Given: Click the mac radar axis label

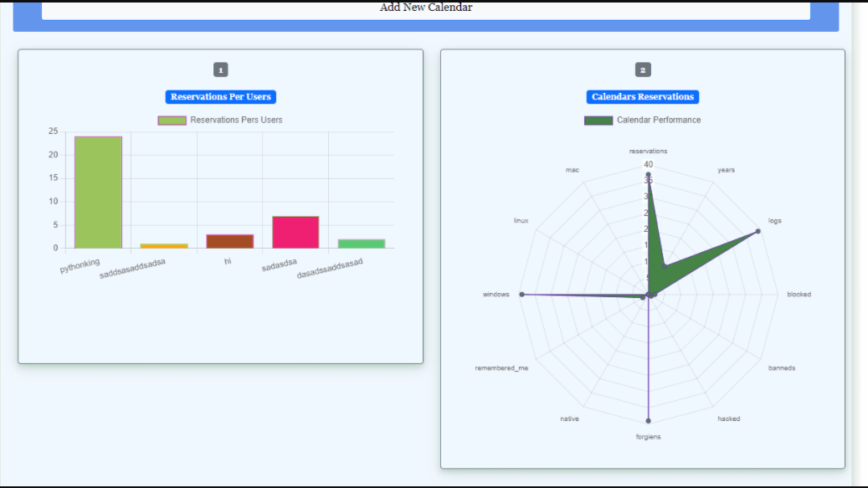Looking at the screenshot, I should point(573,170).
